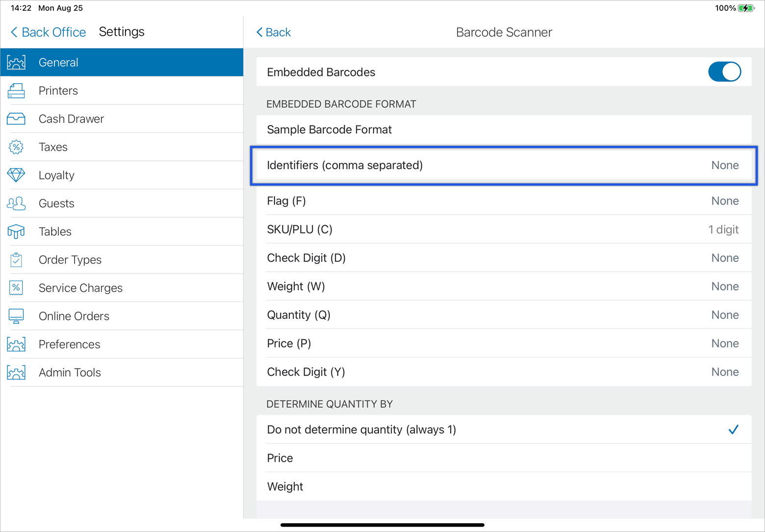The height and width of the screenshot is (532, 765).
Task: Click the Order Types clipboard icon
Action: coord(16,260)
